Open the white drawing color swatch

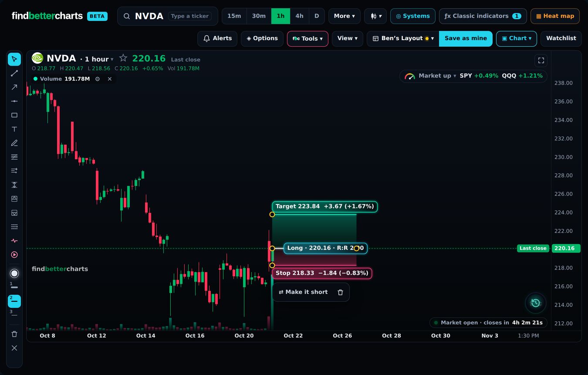(x=14, y=273)
